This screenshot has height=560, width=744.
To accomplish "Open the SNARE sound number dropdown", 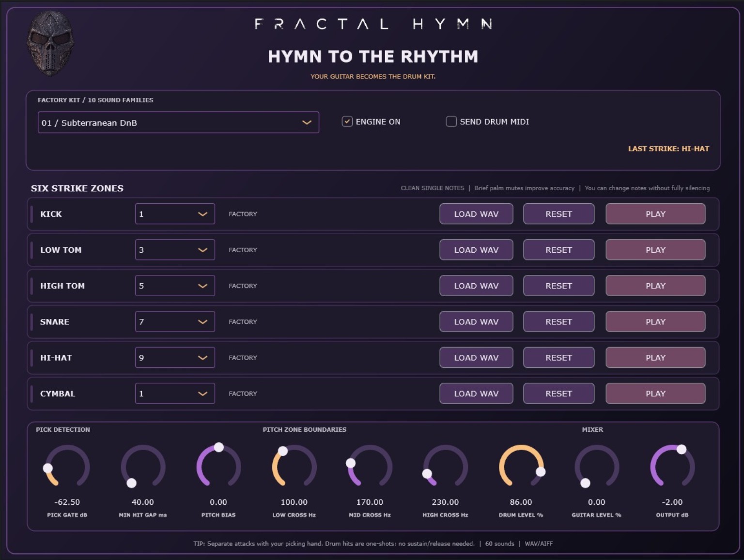I will 175,322.
